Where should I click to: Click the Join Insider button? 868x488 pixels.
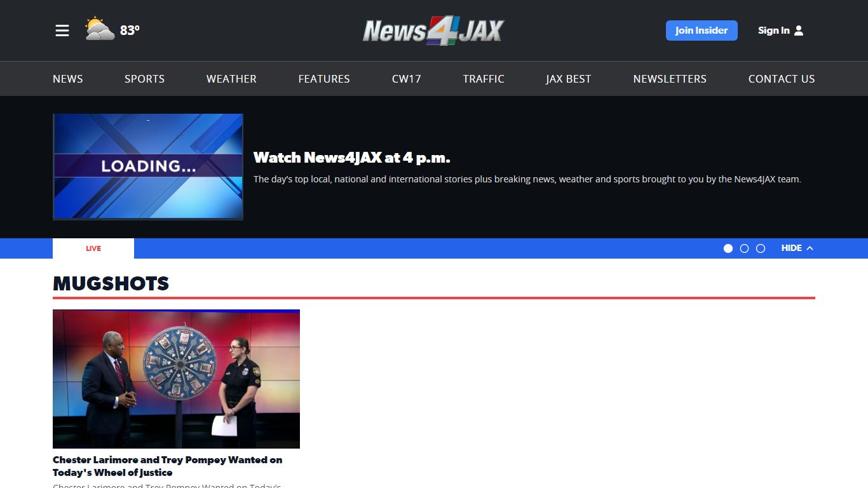702,30
